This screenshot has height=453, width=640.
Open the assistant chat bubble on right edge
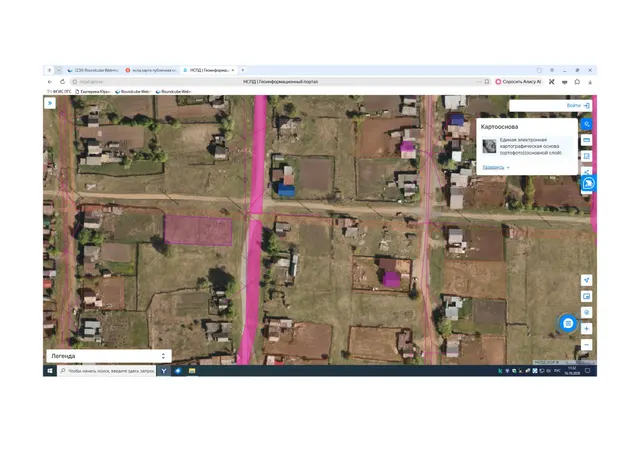[x=589, y=183]
